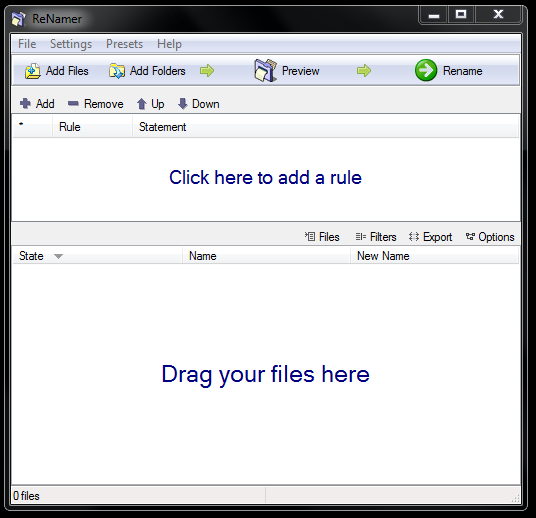Click 'Click here to add a rule'
Viewport: 536px width, 518px height.
point(265,177)
